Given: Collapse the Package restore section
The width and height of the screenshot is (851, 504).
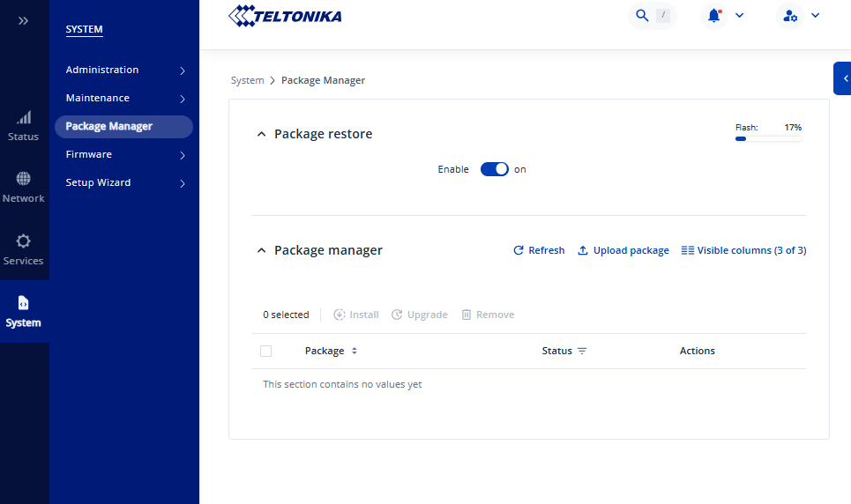Looking at the screenshot, I should (261, 135).
